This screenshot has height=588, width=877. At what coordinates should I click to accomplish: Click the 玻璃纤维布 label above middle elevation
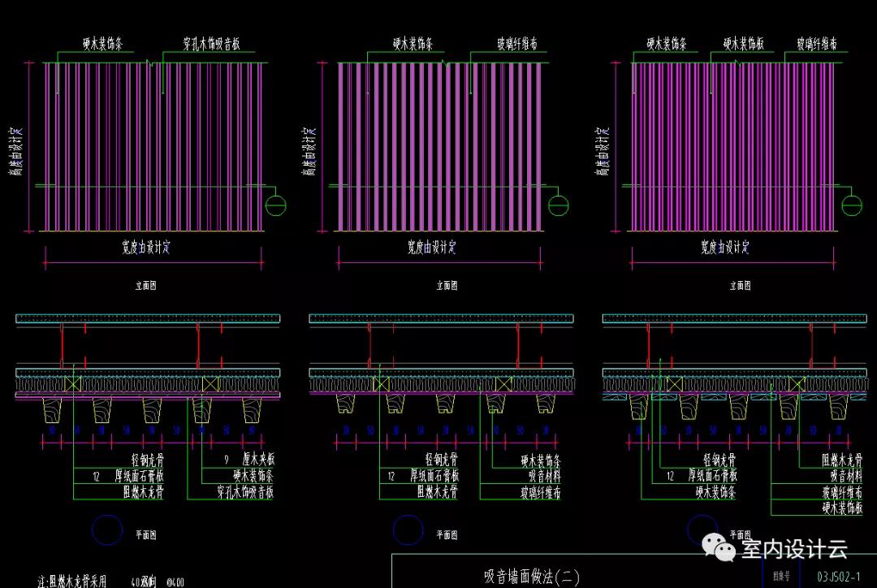coord(517,44)
